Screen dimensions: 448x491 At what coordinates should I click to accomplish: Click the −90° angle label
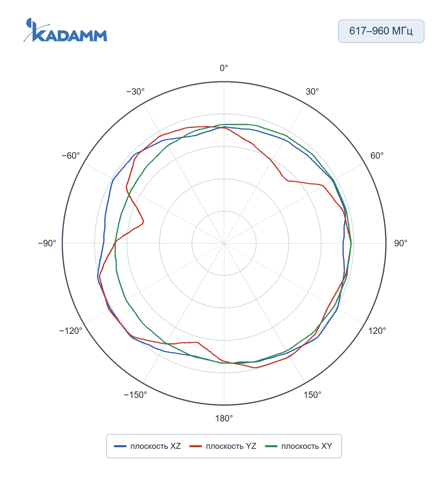pos(47,243)
